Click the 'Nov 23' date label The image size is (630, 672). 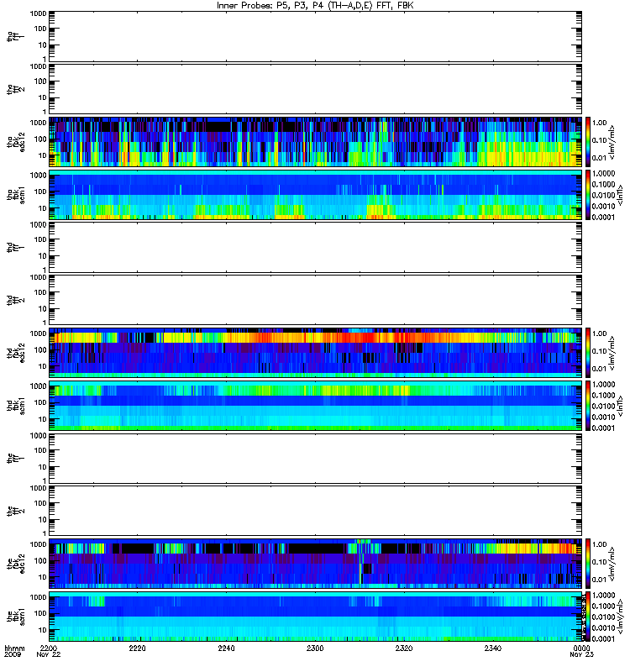(x=581, y=654)
